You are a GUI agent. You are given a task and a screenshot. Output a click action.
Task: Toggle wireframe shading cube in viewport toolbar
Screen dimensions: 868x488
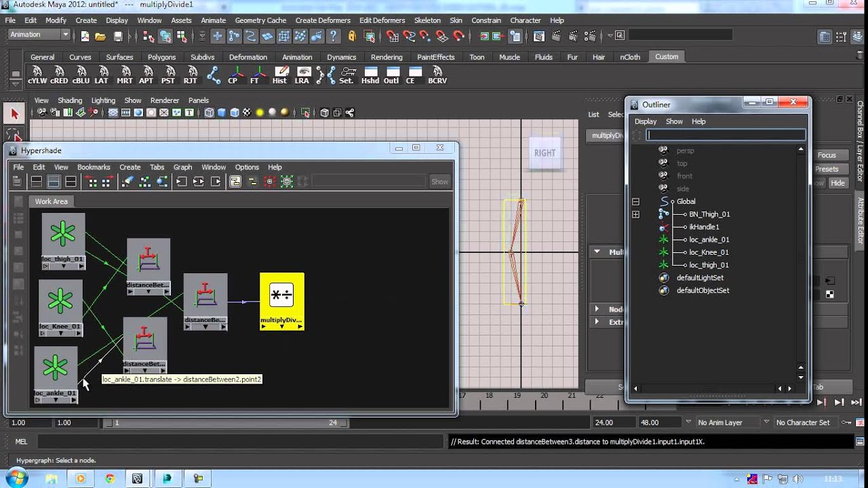[210, 113]
